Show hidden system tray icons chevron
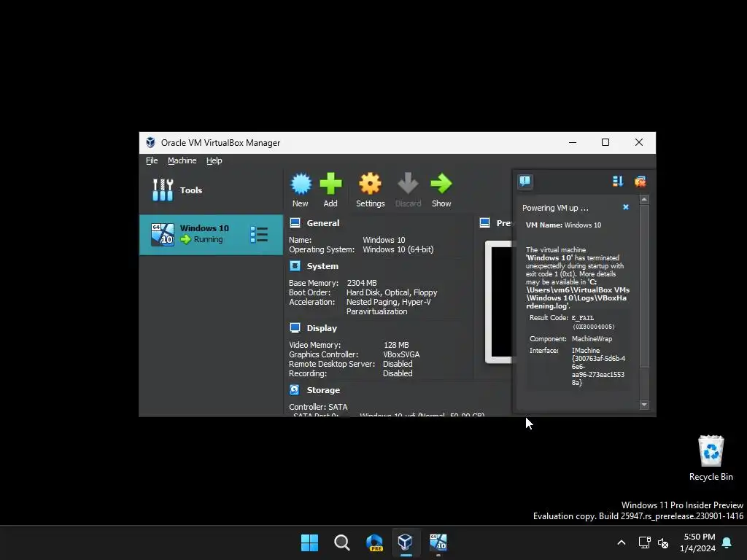The width and height of the screenshot is (747, 560). [622, 542]
